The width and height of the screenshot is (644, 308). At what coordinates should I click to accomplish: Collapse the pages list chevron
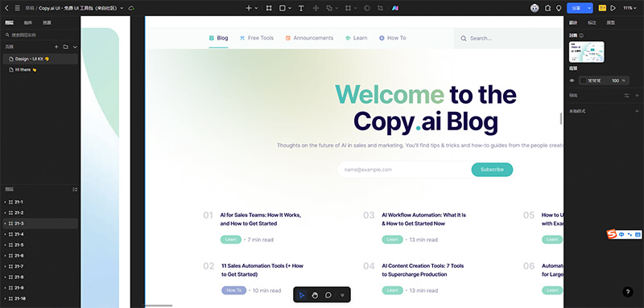click(x=75, y=47)
